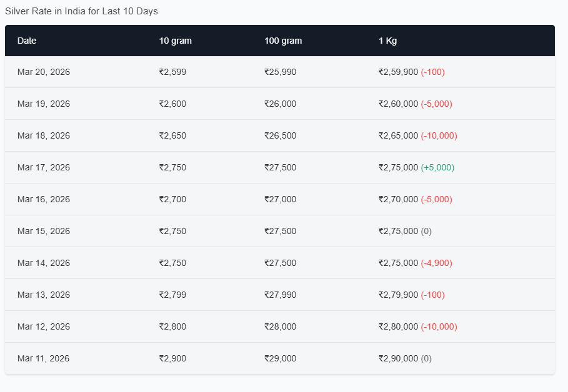Viewport: 568px width, 392px height.
Task: Select the 100 gram column header
Action: click(x=282, y=41)
